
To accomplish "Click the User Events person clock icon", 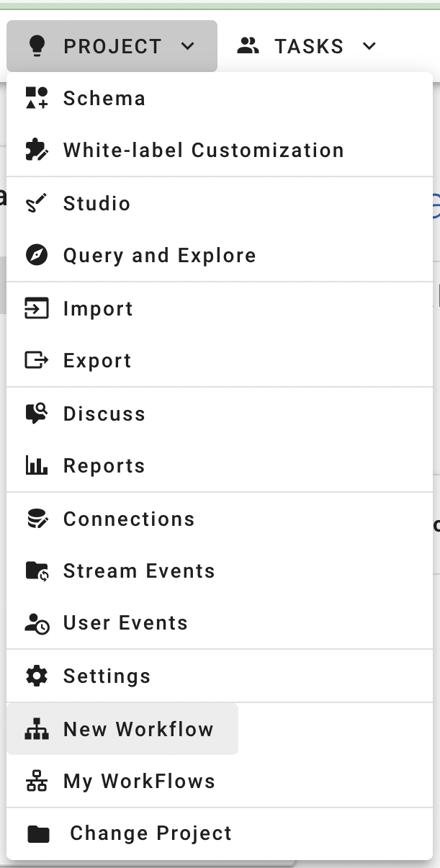I will (37, 623).
